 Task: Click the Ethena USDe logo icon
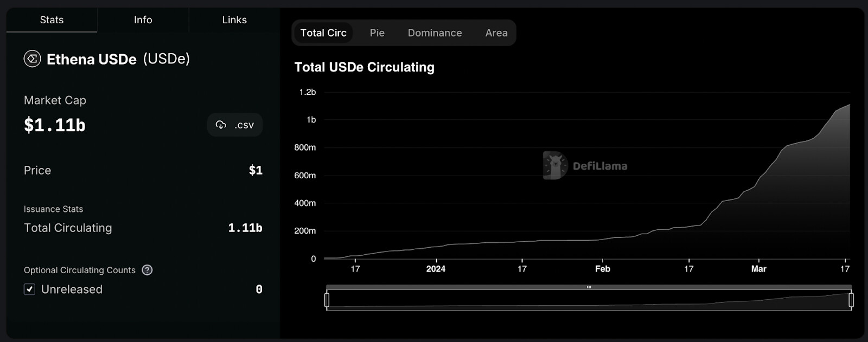[33, 59]
